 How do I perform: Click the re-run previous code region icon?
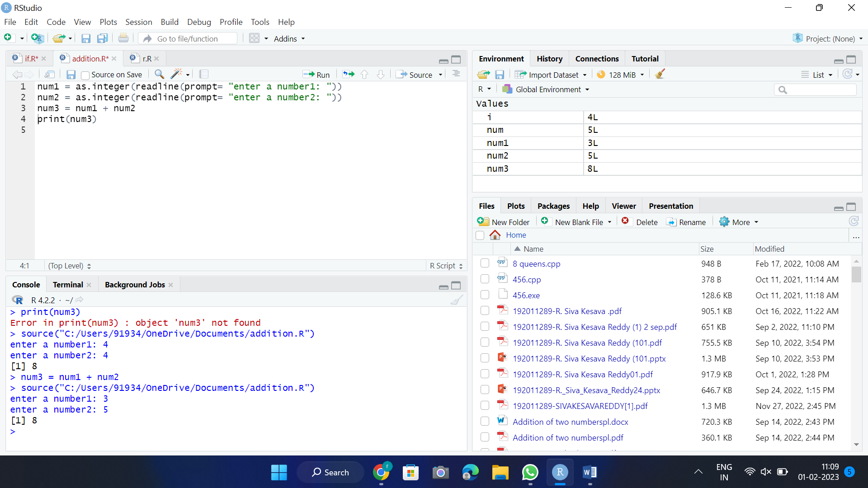click(x=349, y=74)
